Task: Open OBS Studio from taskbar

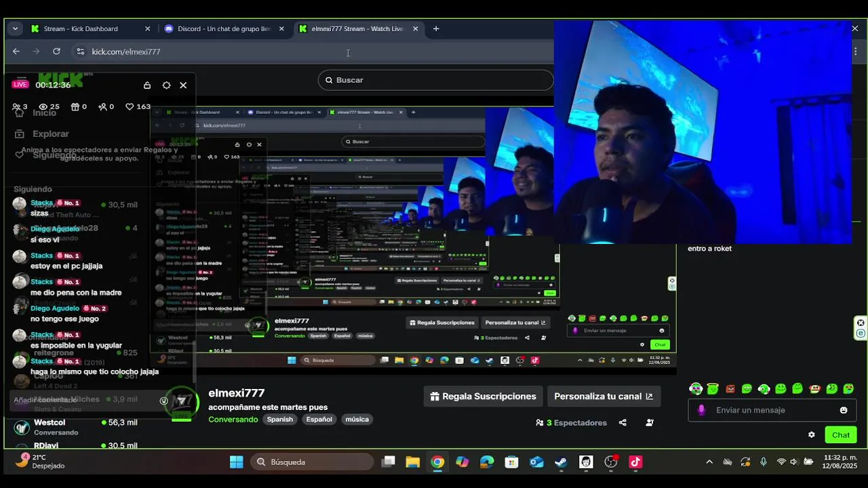Action: (610, 462)
